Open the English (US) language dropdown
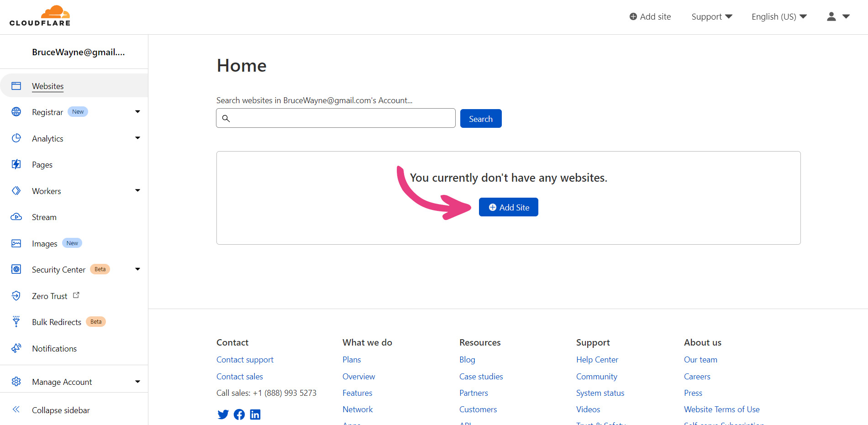The width and height of the screenshot is (868, 425). point(779,17)
